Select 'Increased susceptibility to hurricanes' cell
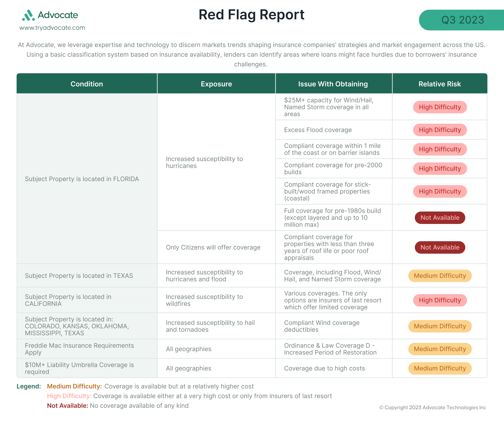 pyautogui.click(x=216, y=162)
